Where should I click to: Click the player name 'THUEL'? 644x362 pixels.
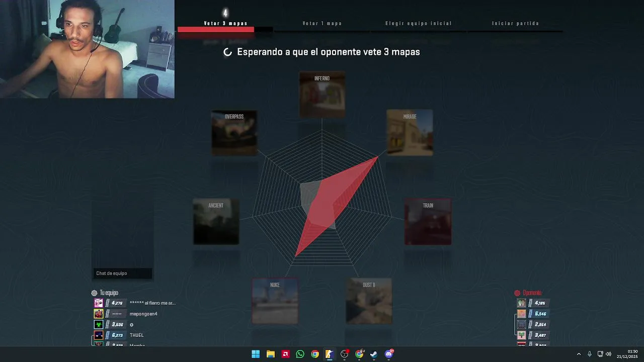click(x=136, y=335)
